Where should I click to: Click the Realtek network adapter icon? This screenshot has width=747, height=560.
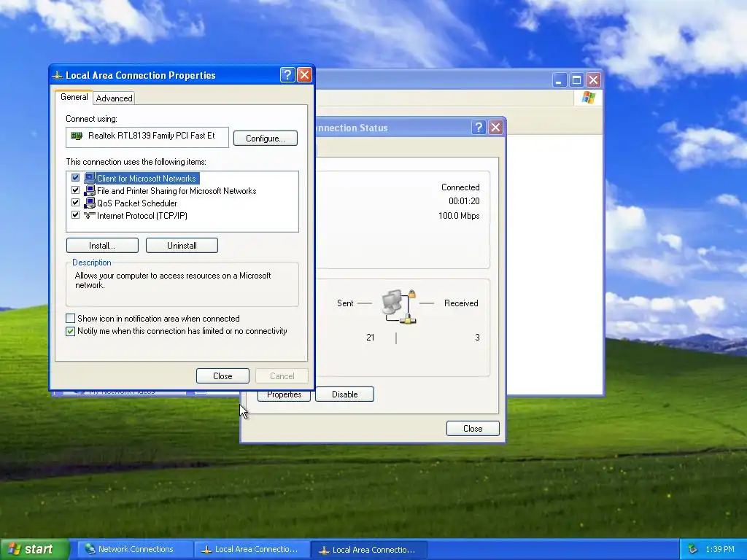(76, 136)
